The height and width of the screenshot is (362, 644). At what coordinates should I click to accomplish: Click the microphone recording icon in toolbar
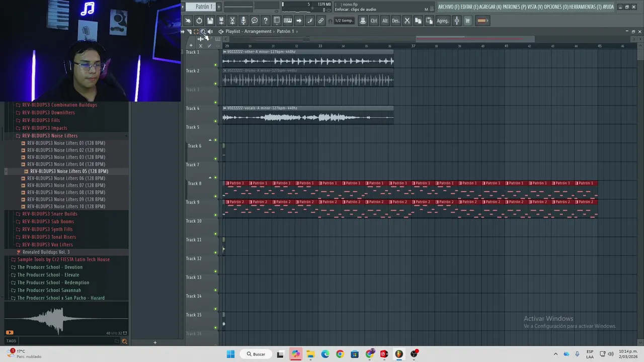pyautogui.click(x=244, y=21)
